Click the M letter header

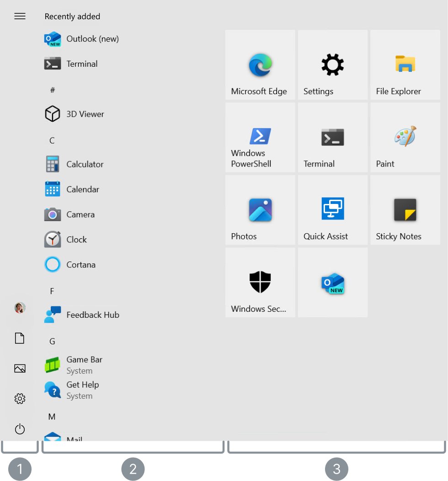(x=52, y=417)
